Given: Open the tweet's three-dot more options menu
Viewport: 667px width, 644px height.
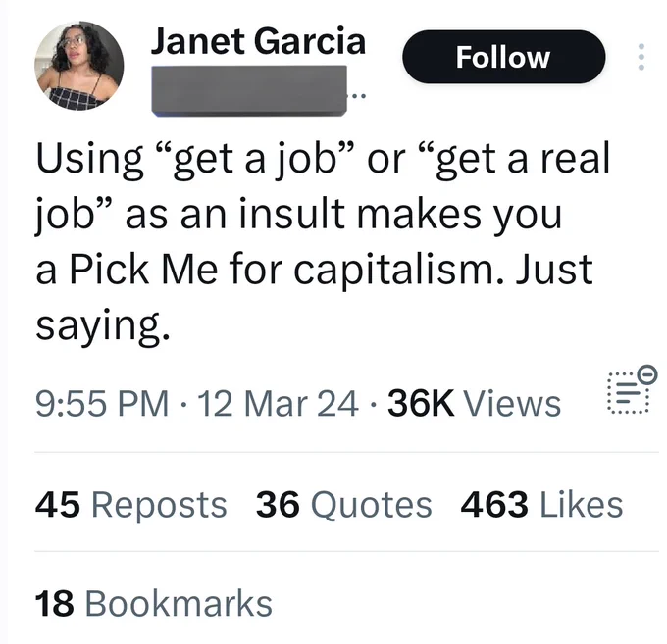Looking at the screenshot, I should [x=641, y=57].
